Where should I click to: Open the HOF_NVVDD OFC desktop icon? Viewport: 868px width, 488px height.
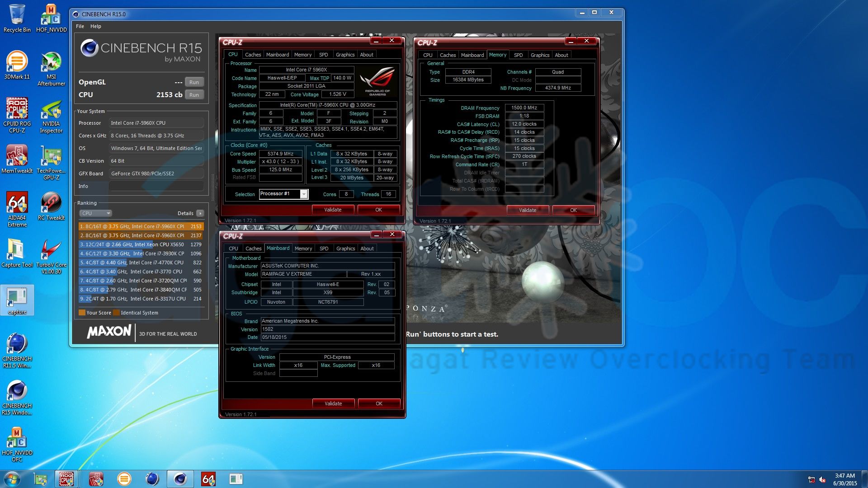(x=17, y=445)
